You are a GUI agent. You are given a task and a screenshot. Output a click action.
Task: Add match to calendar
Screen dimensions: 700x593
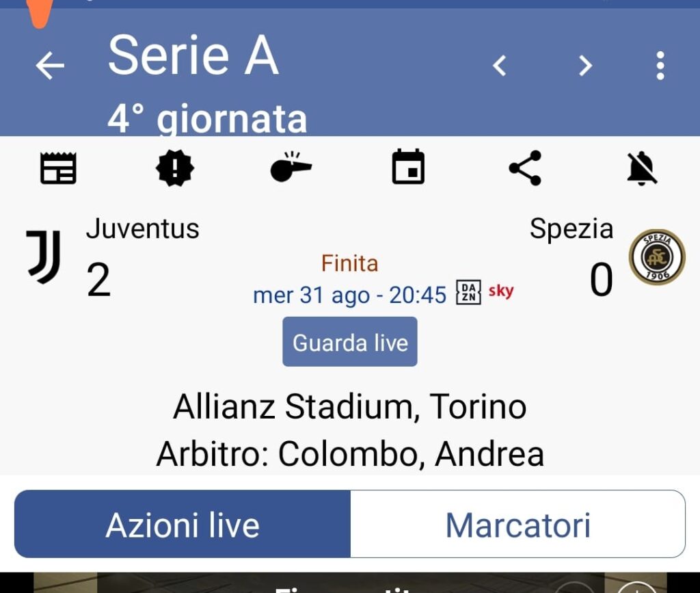[x=408, y=168]
